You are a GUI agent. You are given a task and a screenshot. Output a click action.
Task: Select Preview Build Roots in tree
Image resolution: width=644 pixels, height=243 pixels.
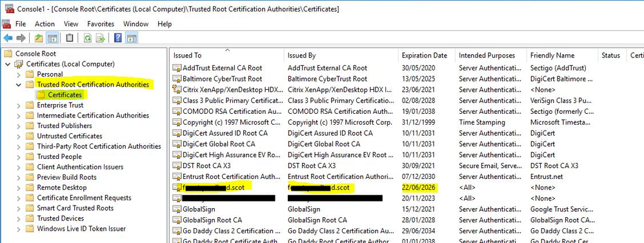(66, 177)
